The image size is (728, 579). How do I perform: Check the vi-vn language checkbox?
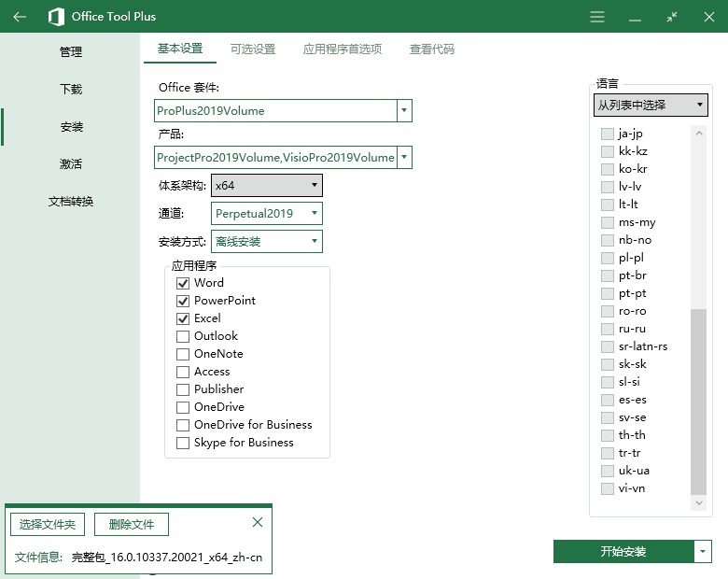point(608,488)
